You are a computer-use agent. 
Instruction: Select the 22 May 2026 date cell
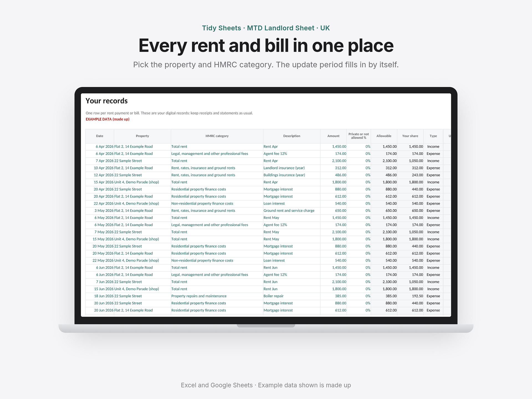click(99, 260)
